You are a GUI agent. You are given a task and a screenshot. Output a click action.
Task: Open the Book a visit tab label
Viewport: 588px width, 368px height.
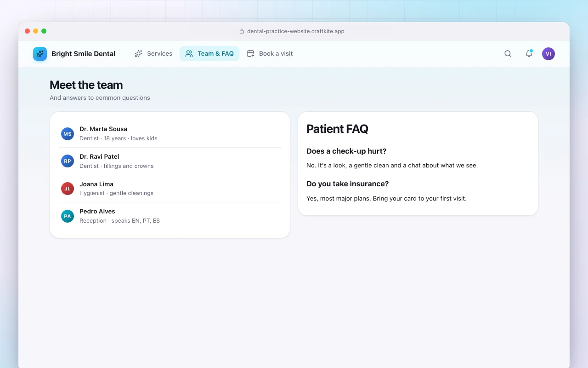point(276,54)
